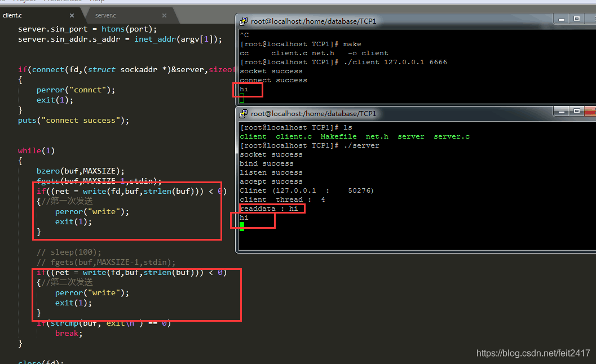
Task: Click Makefile in the ls listing
Action: tap(339, 137)
